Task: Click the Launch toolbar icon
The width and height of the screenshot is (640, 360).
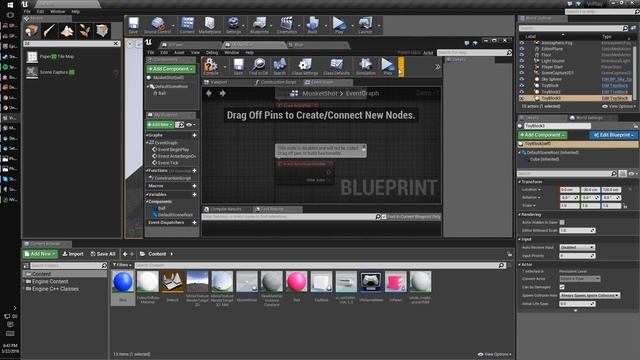Action: tap(365, 25)
